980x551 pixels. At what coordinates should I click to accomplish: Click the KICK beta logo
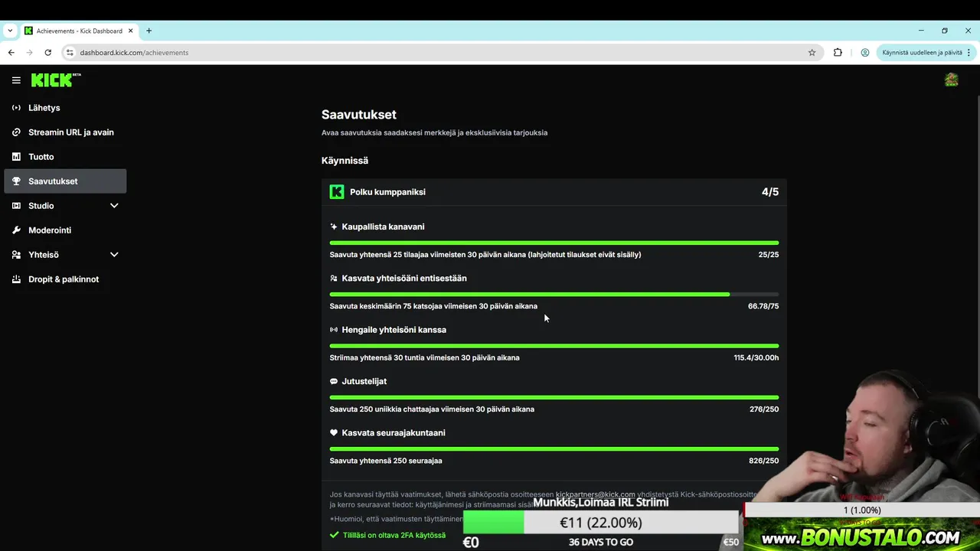(56, 80)
